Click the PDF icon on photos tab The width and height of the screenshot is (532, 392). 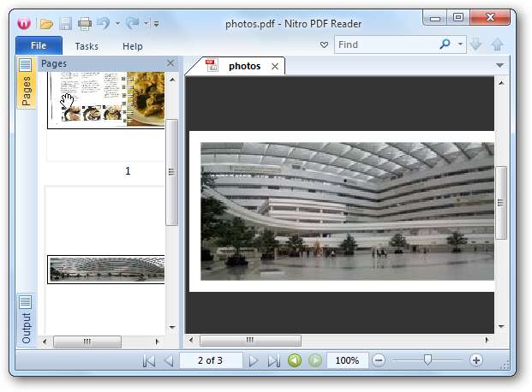click(x=212, y=65)
